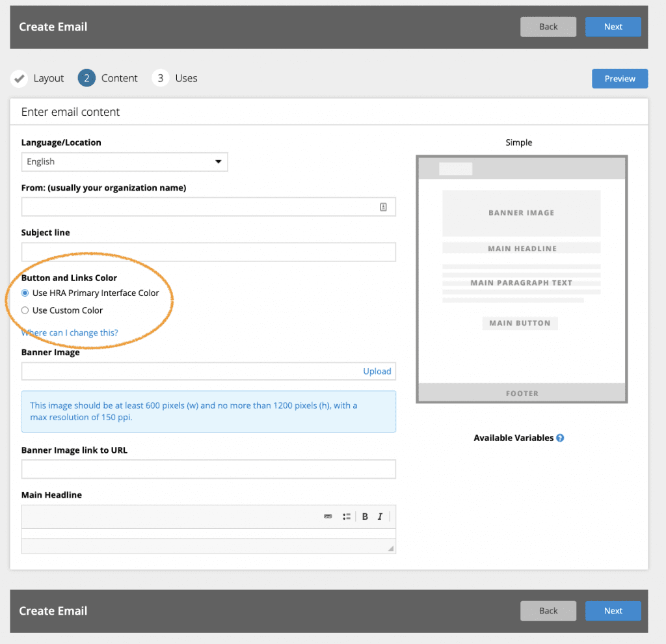Open 'Where can I change this?' link
Viewport: 666px width, 644px height.
pos(70,332)
